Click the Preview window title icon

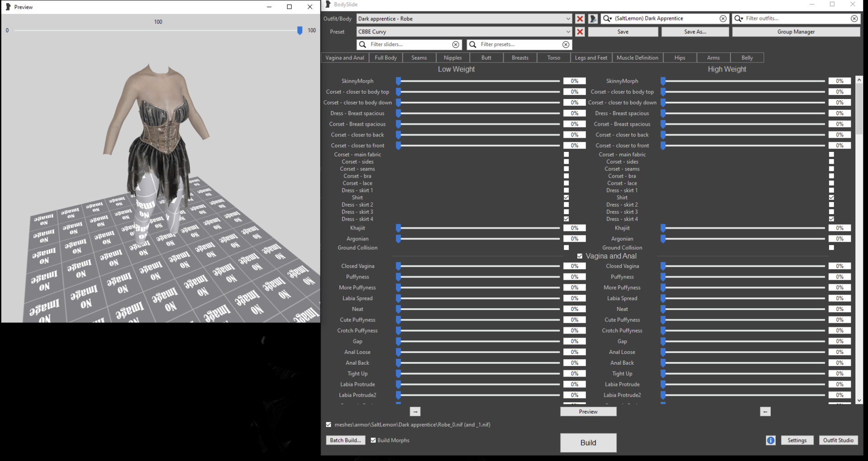pyautogui.click(x=8, y=7)
